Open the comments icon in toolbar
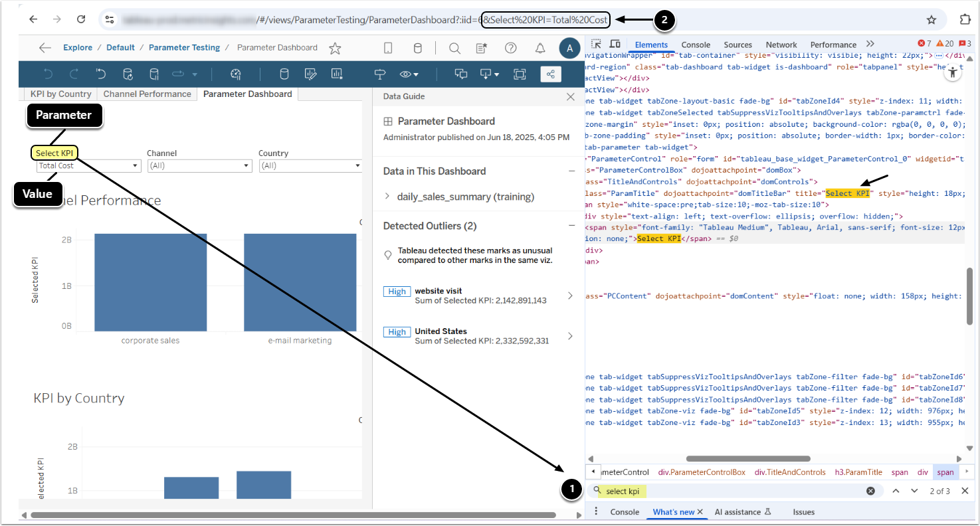 click(460, 74)
